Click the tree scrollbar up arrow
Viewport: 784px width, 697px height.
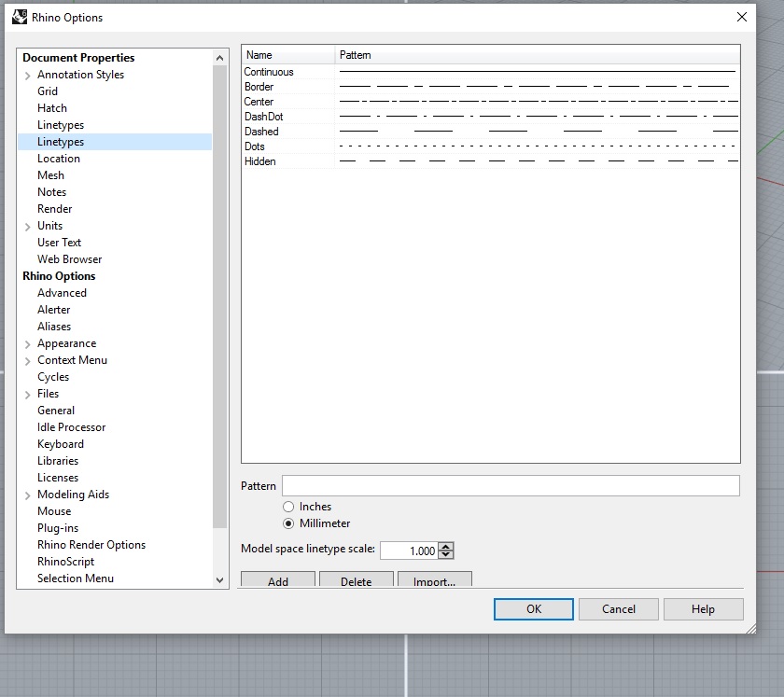point(219,58)
